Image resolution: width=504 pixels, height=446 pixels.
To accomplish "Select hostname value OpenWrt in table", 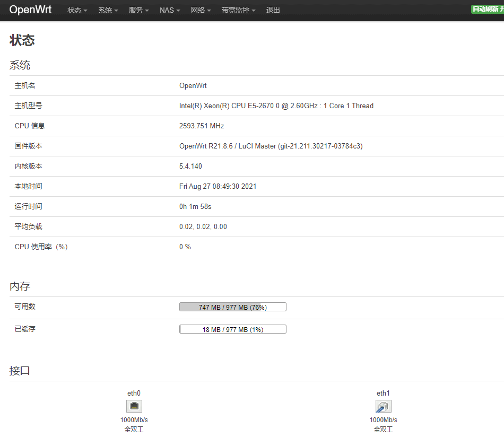I will tap(193, 86).
